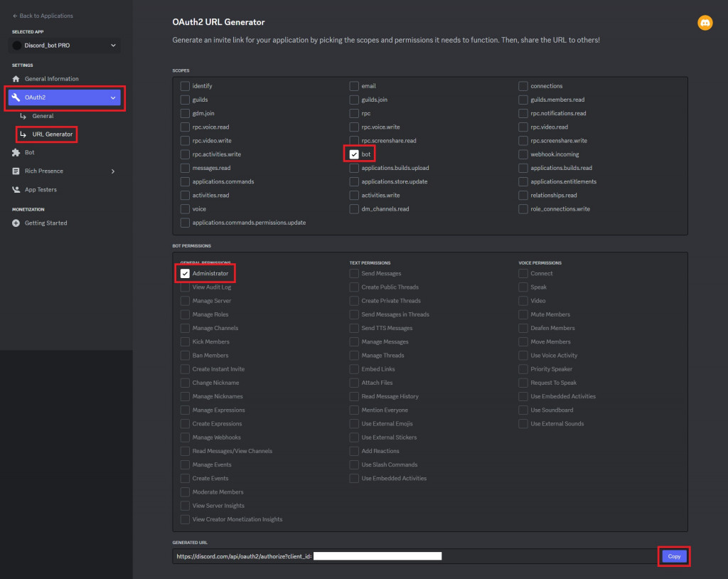Tick the guilds scope checkbox
Screen dimensions: 728x579
(185, 100)
